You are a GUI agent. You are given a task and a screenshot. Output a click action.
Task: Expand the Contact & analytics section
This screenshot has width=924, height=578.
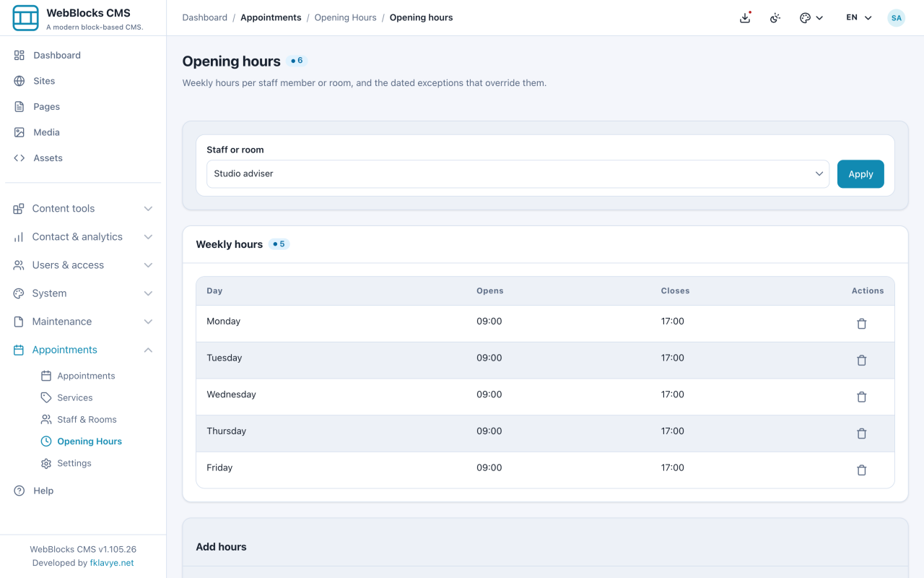point(83,237)
